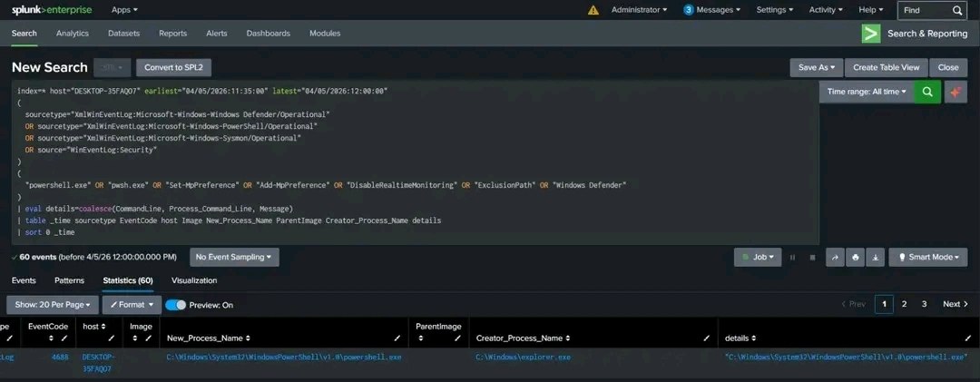
Task: Open the Messages dropdown
Action: [711, 10]
